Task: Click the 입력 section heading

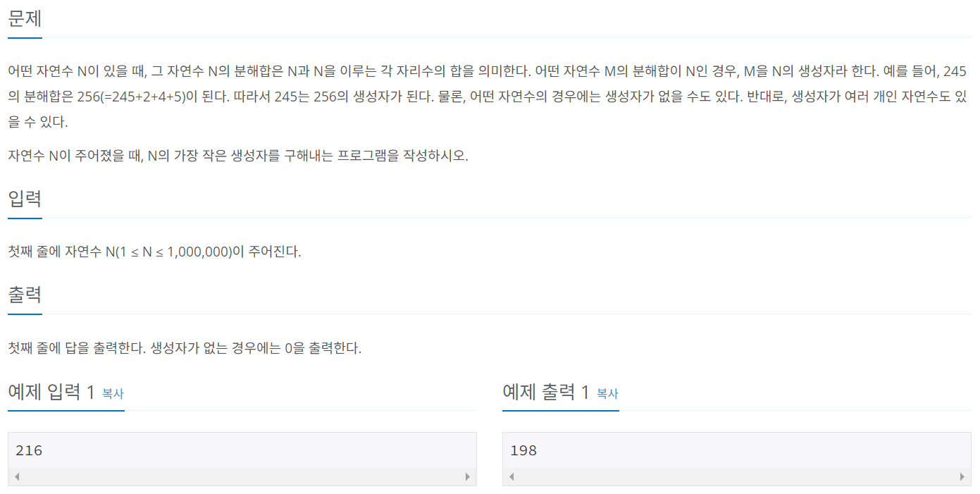Action: coord(25,199)
